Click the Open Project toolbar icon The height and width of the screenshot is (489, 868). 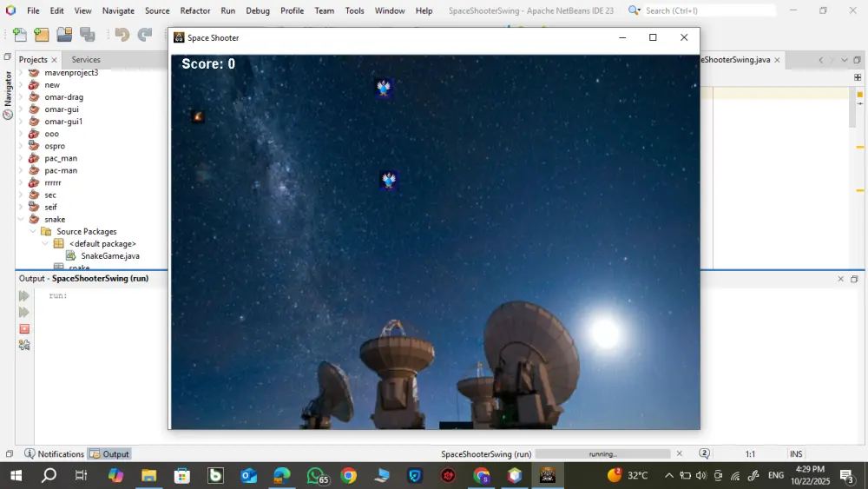tap(64, 35)
